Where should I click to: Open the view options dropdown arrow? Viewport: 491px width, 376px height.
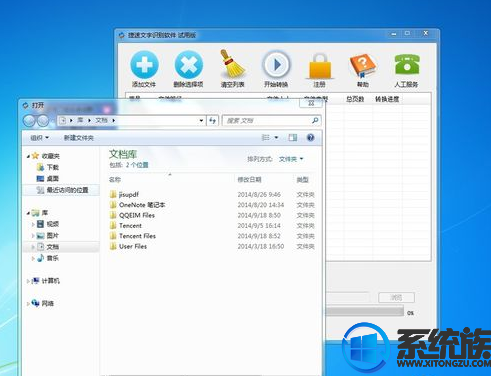[276, 137]
